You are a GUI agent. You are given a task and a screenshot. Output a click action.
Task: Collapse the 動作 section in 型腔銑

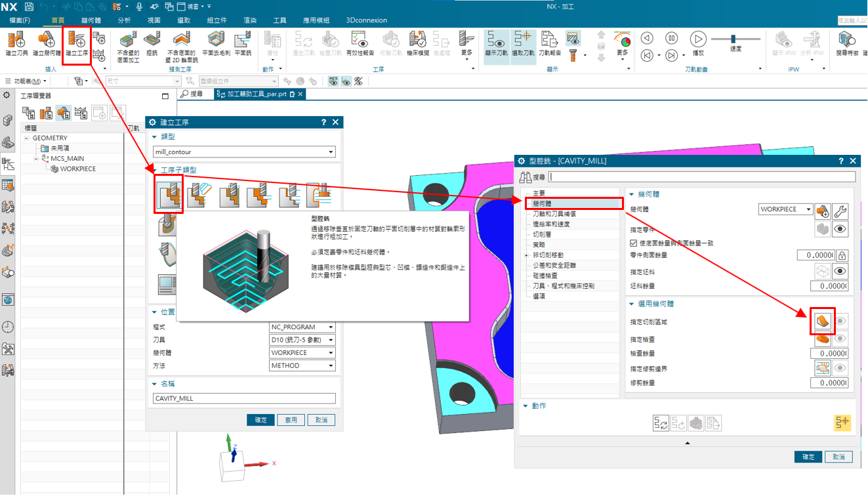tap(525, 406)
